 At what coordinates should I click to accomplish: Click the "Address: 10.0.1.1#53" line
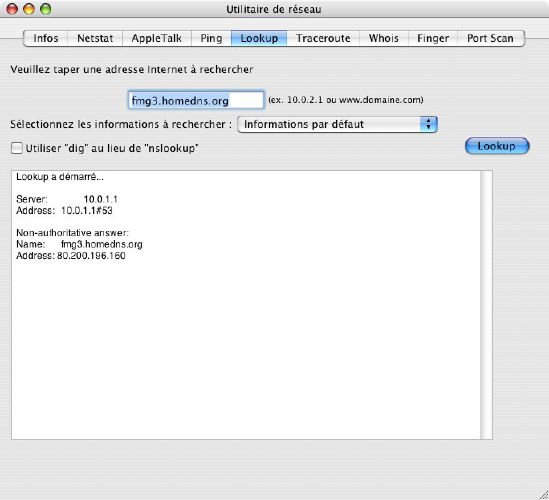pos(64,210)
